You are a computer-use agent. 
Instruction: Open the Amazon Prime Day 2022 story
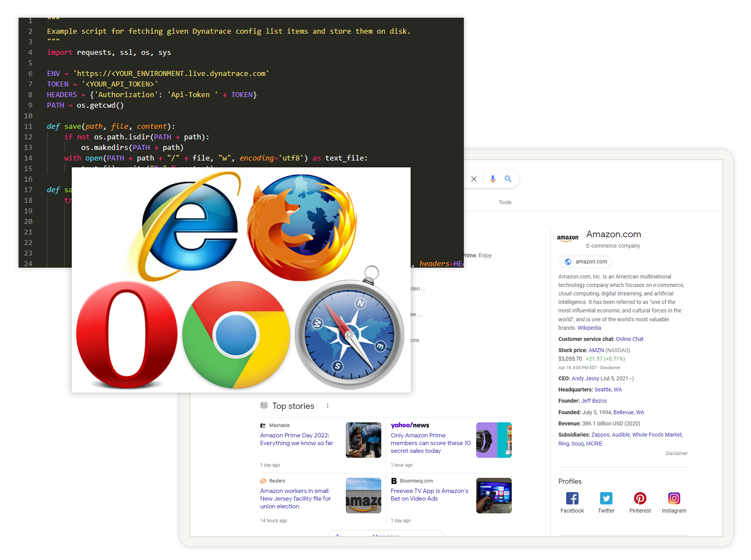296,439
